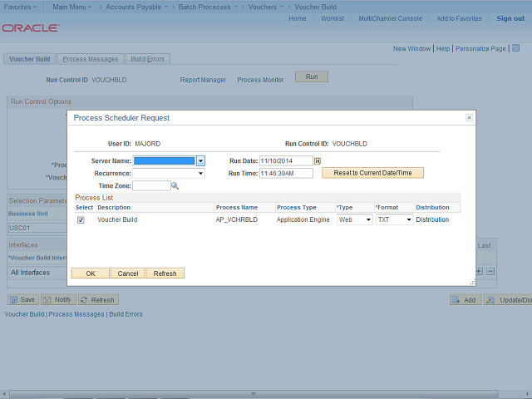Uncheck the Voucher Build select checkbox
This screenshot has width=532, height=399.
[x=81, y=220]
